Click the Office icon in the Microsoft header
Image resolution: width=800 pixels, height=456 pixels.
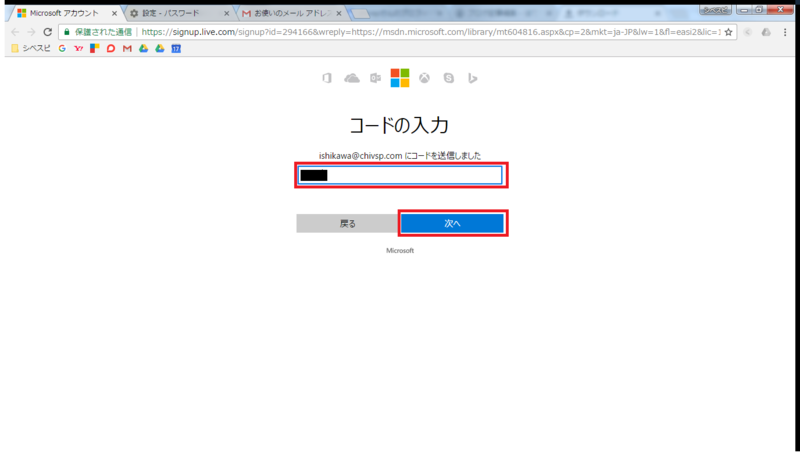(327, 78)
